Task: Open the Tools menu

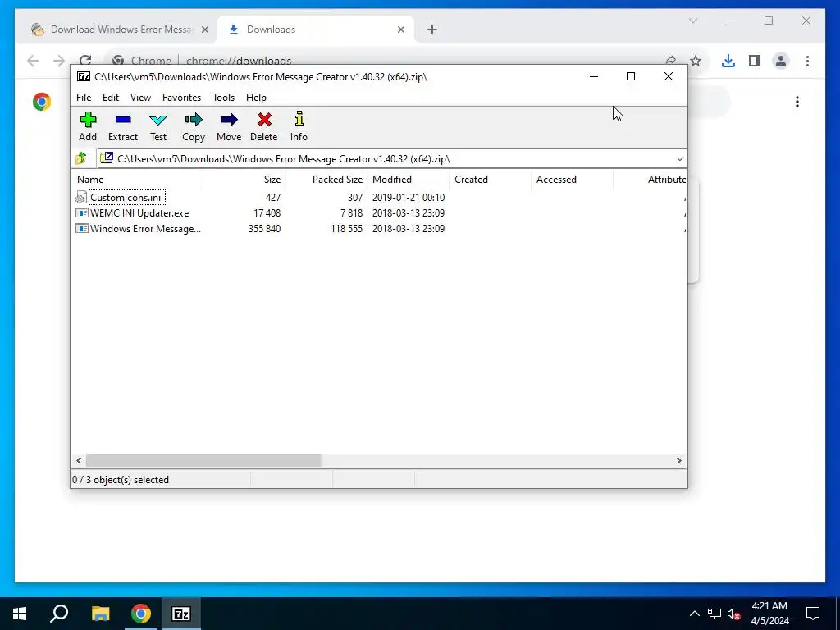Action: coord(223,98)
